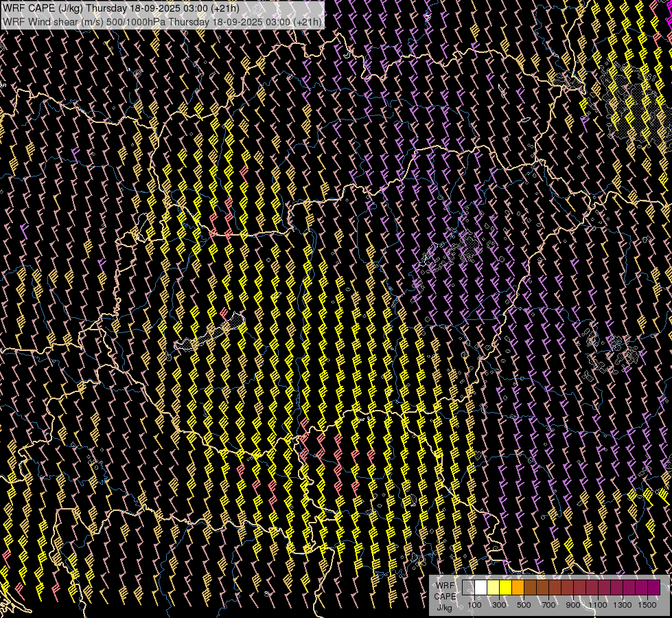Click the 100 tick label in legend
Screen dimensions: 672x618
click(474, 605)
